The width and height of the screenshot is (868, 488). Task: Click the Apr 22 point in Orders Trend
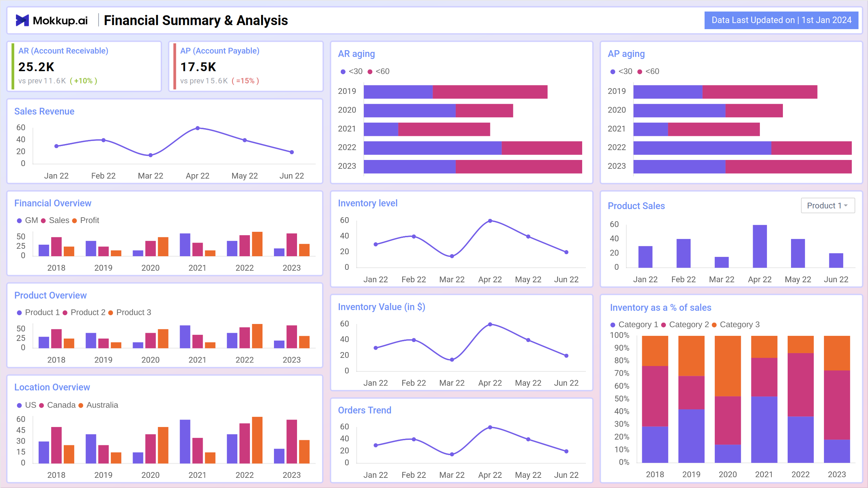[490, 427]
